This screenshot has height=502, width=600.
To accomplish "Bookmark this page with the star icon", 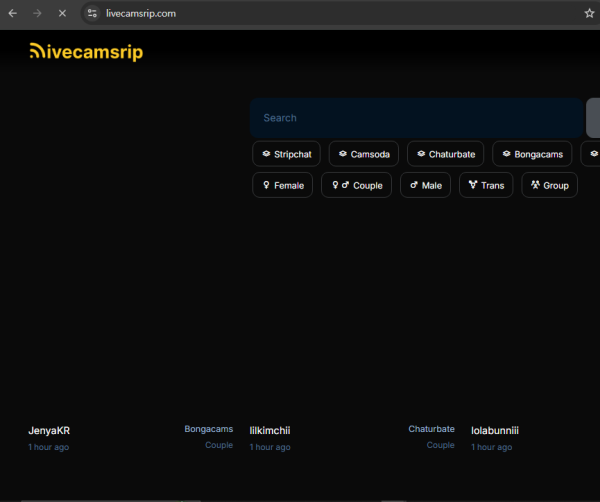I will coord(589,13).
